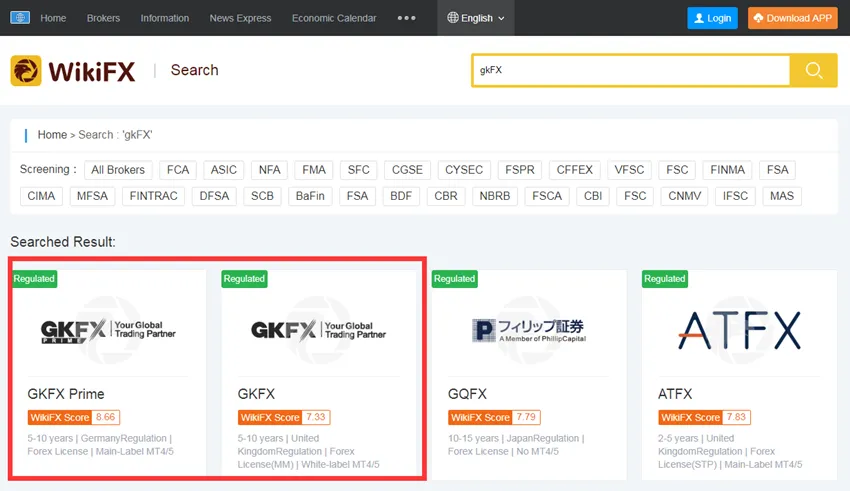Viewport: 850px width, 491px height.
Task: Filter by CGSE regulator
Action: pyautogui.click(x=407, y=170)
